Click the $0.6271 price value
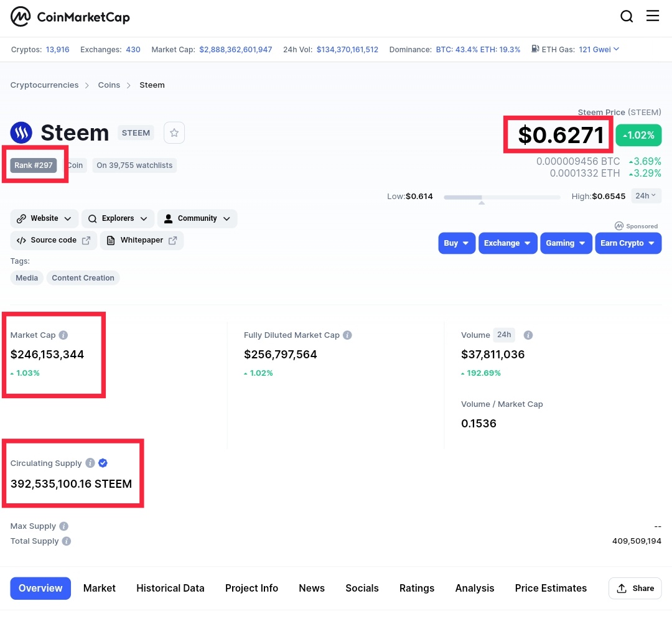Image resolution: width=672 pixels, height=624 pixels. 561,135
